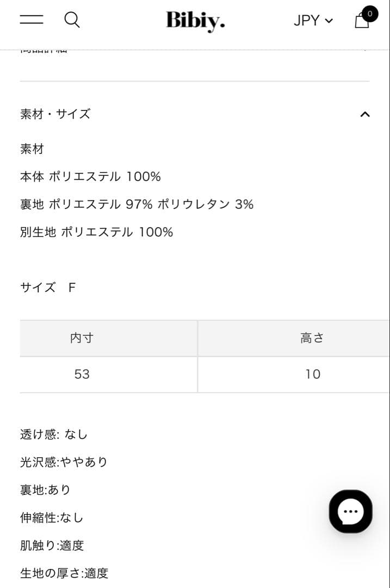
Task: Select the 素材・サイズ section header
Action: click(55, 114)
